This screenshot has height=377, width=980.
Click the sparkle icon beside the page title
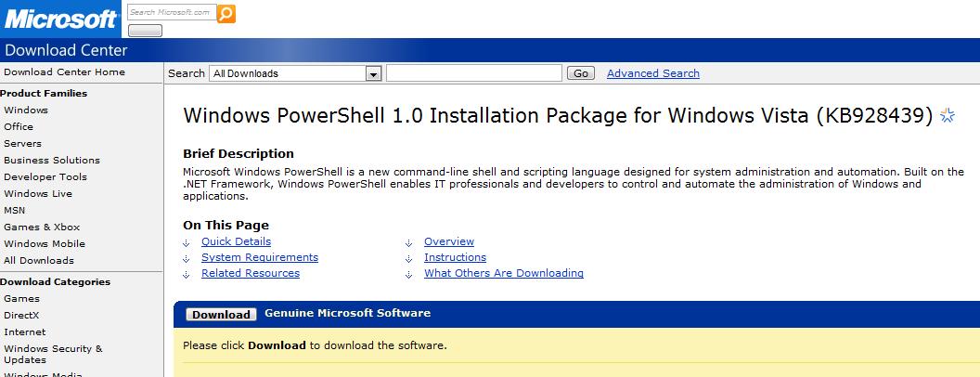948,115
